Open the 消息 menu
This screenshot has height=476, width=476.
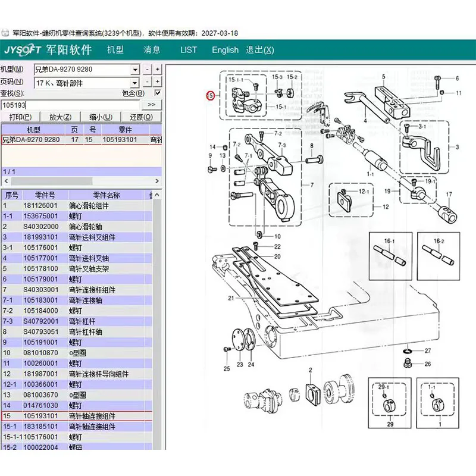(152, 49)
